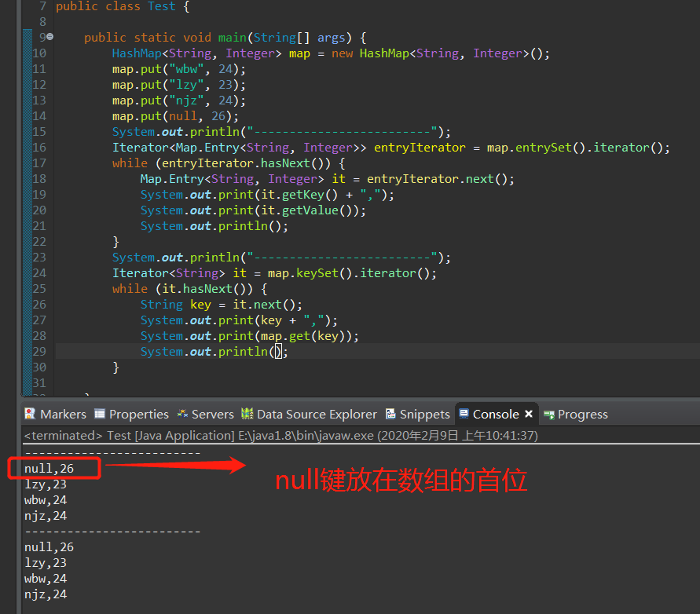Click the Servers tab icon
This screenshot has width=700, height=614.
pos(182,414)
